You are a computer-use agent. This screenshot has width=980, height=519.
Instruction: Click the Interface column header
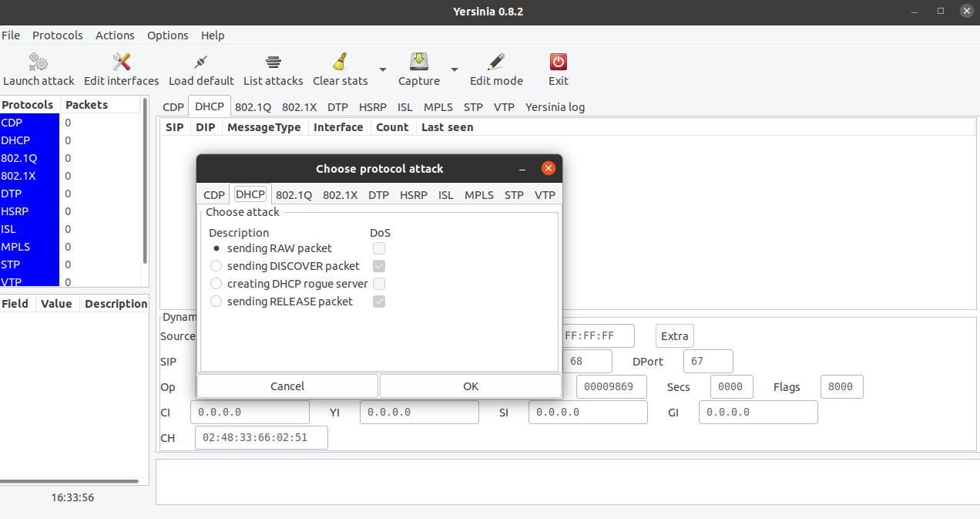tap(338, 127)
